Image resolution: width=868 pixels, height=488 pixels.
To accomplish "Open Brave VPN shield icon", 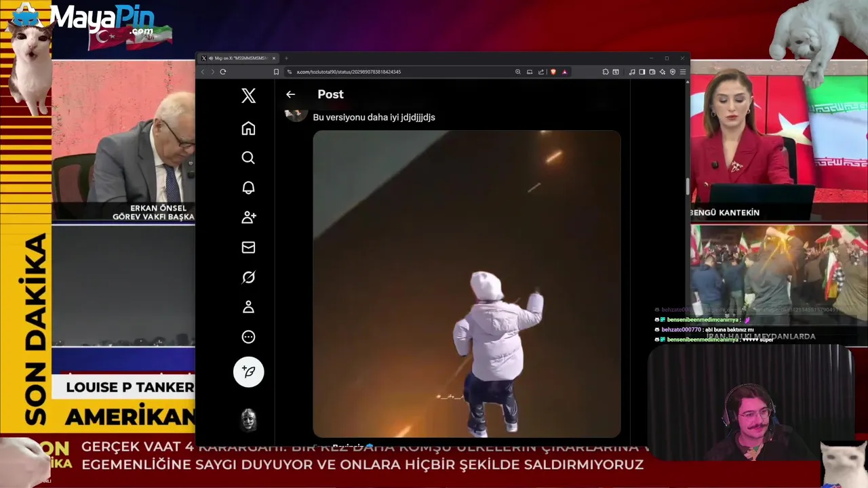I will [x=673, y=72].
